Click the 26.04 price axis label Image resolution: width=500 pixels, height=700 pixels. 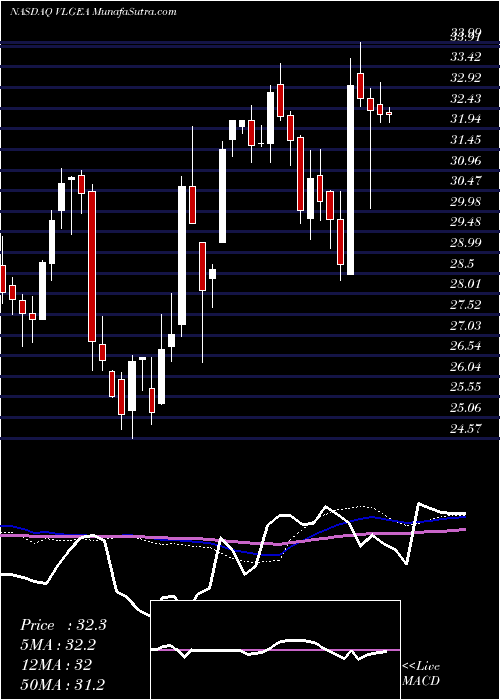[466, 367]
